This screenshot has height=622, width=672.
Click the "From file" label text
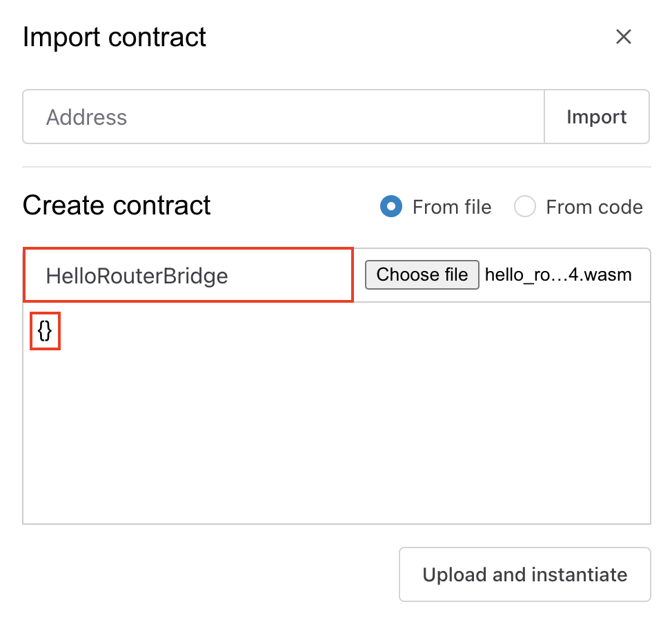click(x=452, y=207)
